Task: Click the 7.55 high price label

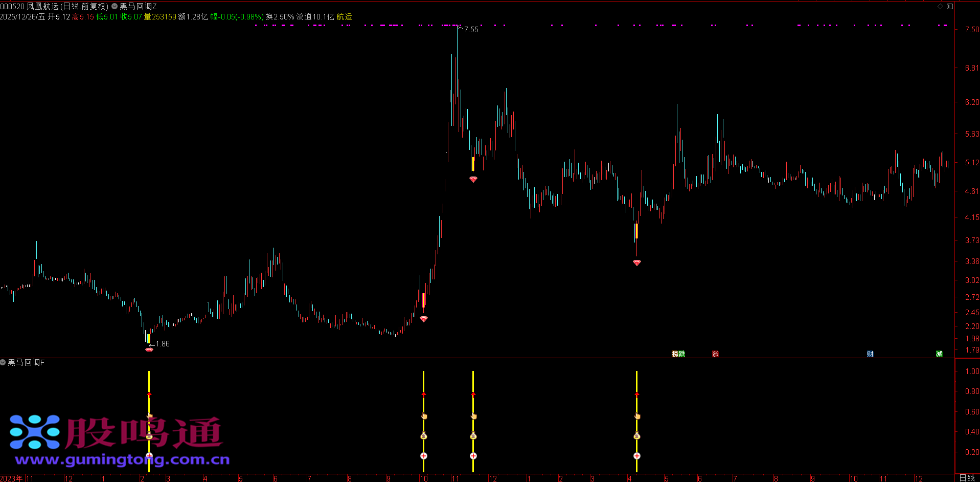Action: [x=471, y=30]
